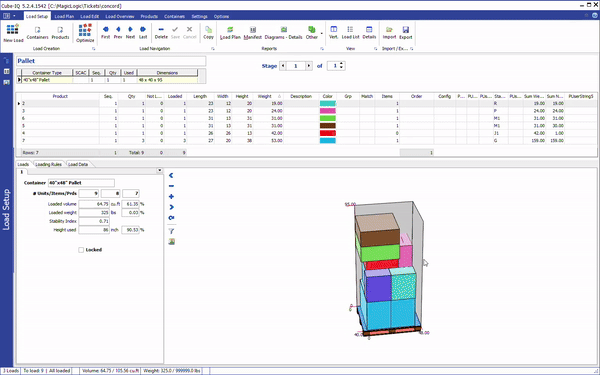Click the Color column header
The image size is (600, 375).
(328, 96)
